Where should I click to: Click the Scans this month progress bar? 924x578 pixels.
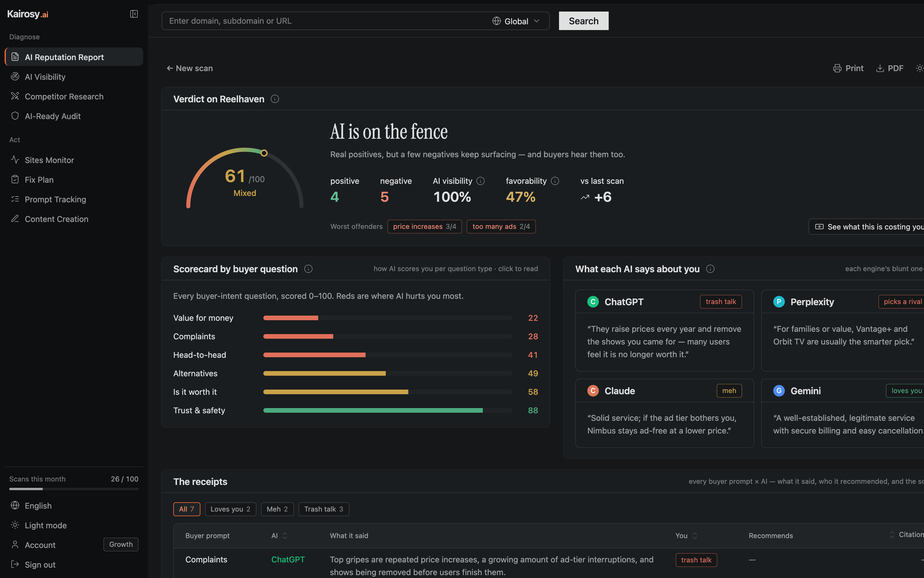pos(74,489)
